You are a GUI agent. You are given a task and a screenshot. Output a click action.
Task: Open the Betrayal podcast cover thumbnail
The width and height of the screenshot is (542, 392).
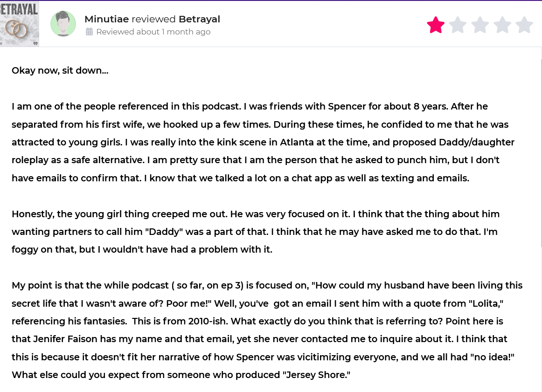(x=19, y=24)
